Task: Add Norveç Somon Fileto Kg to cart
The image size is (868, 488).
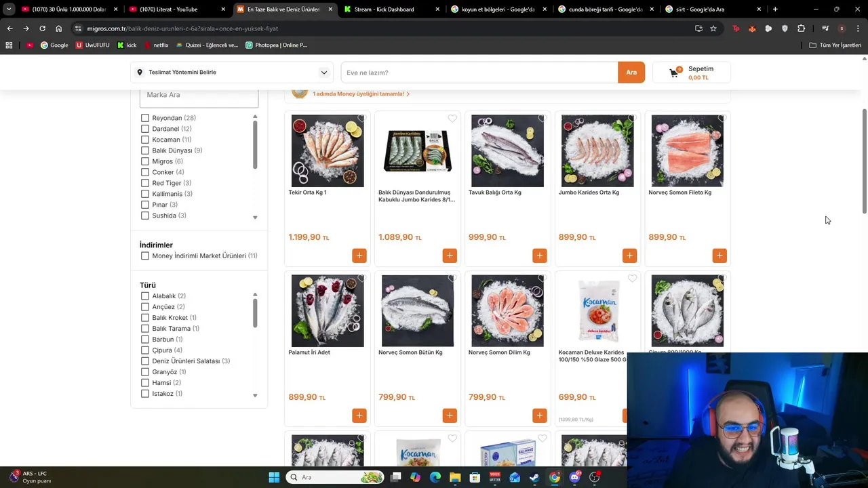Action: [x=719, y=256]
